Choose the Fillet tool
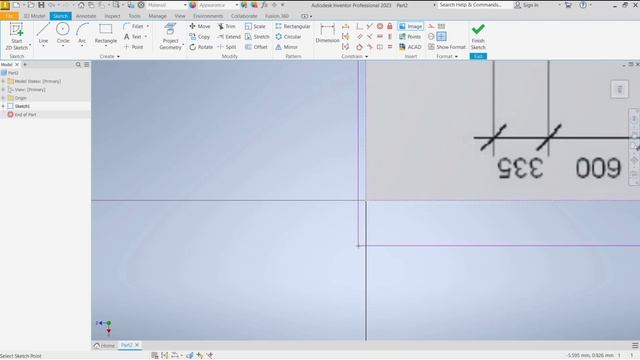 pyautogui.click(x=133, y=26)
